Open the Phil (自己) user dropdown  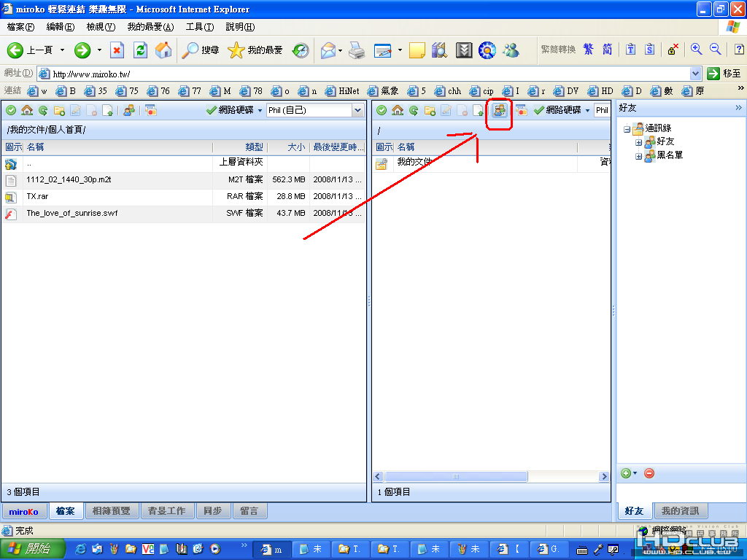[x=357, y=111]
